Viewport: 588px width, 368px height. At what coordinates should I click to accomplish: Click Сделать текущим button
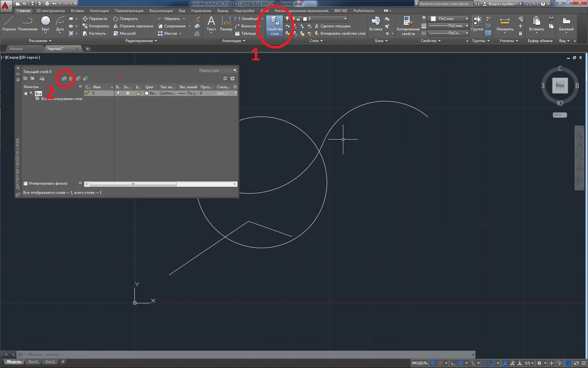click(333, 26)
